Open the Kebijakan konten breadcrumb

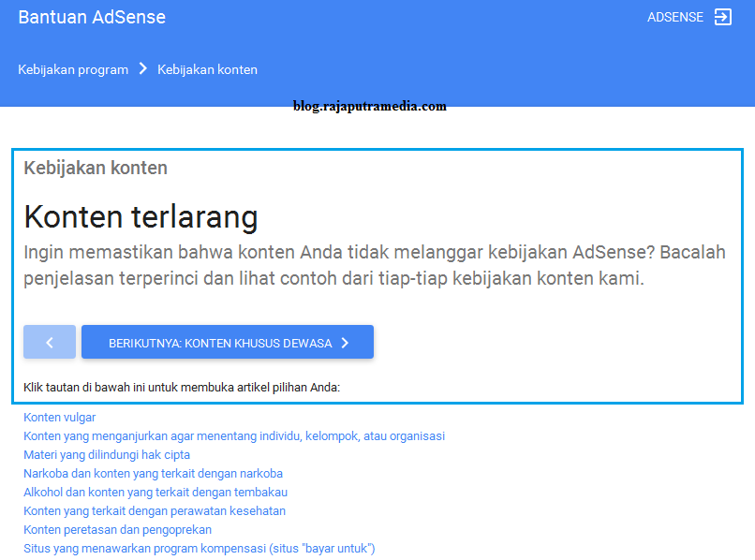coord(208,70)
